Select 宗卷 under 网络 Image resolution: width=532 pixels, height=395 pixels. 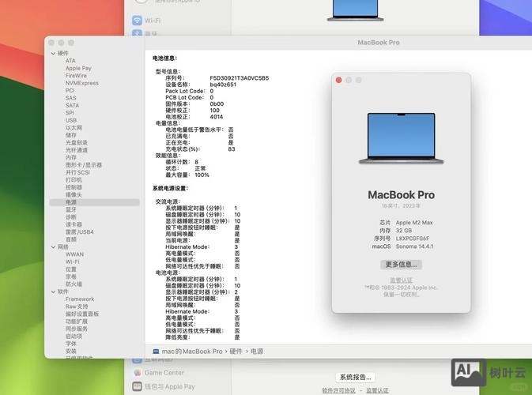[x=71, y=276]
